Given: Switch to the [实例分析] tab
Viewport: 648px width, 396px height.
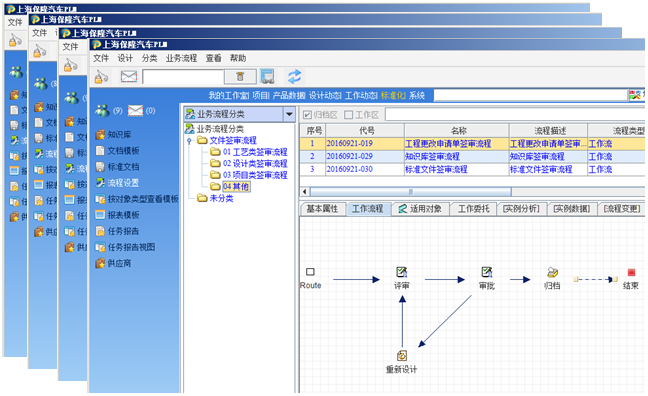Looking at the screenshot, I should 522,209.
